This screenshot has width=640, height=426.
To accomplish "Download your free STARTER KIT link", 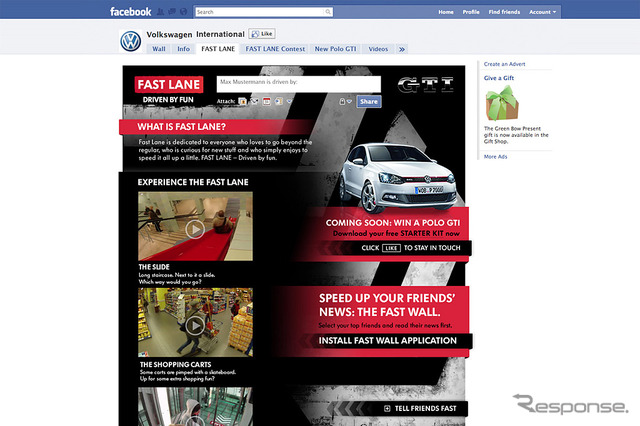I will point(396,233).
